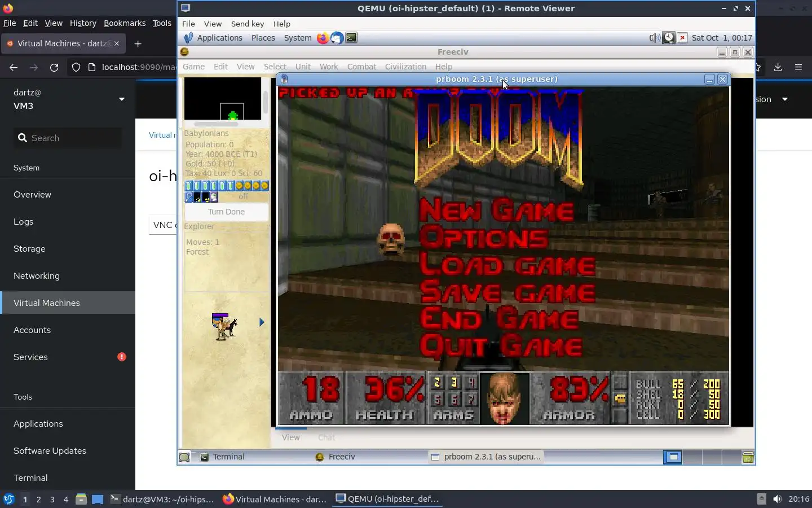The width and height of the screenshot is (812, 508).
Task: Open Firefox hamburger menu
Action: click(x=798, y=67)
